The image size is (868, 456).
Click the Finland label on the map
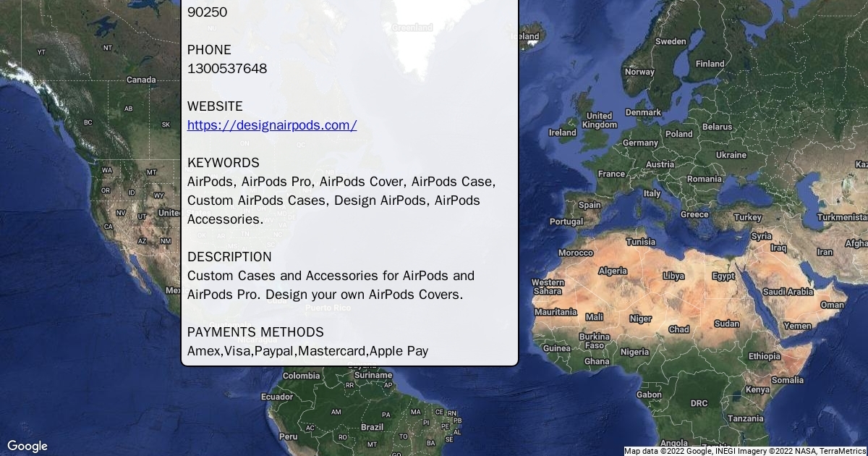point(710,64)
